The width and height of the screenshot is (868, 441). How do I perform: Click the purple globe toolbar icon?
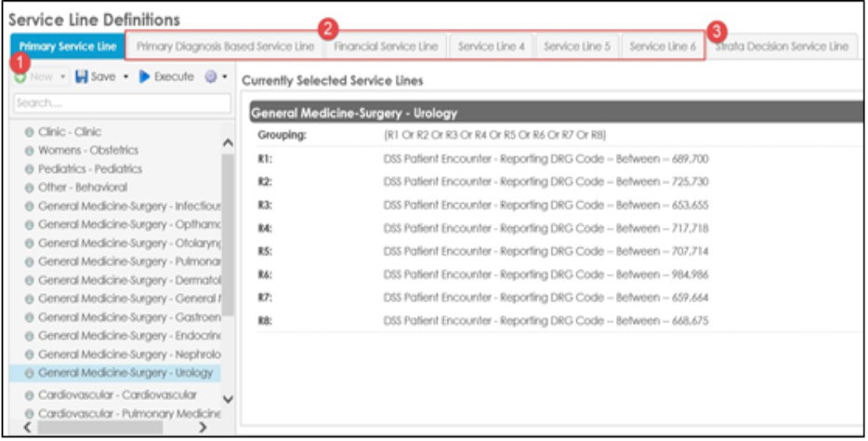[x=210, y=76]
